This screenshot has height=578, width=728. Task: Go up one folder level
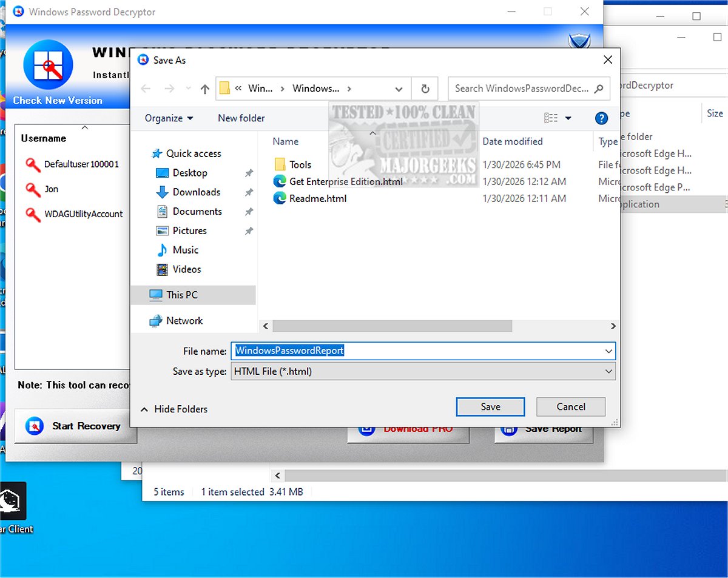pyautogui.click(x=205, y=89)
